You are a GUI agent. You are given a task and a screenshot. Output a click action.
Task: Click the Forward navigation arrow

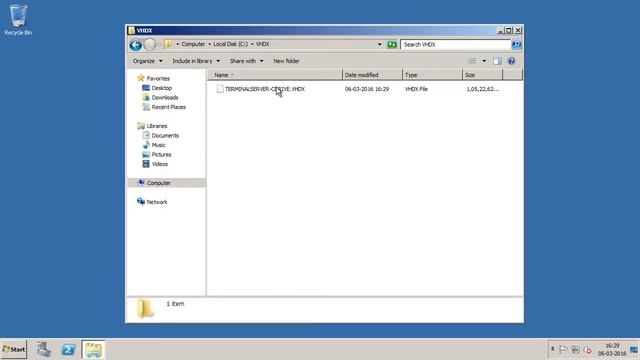coord(150,44)
